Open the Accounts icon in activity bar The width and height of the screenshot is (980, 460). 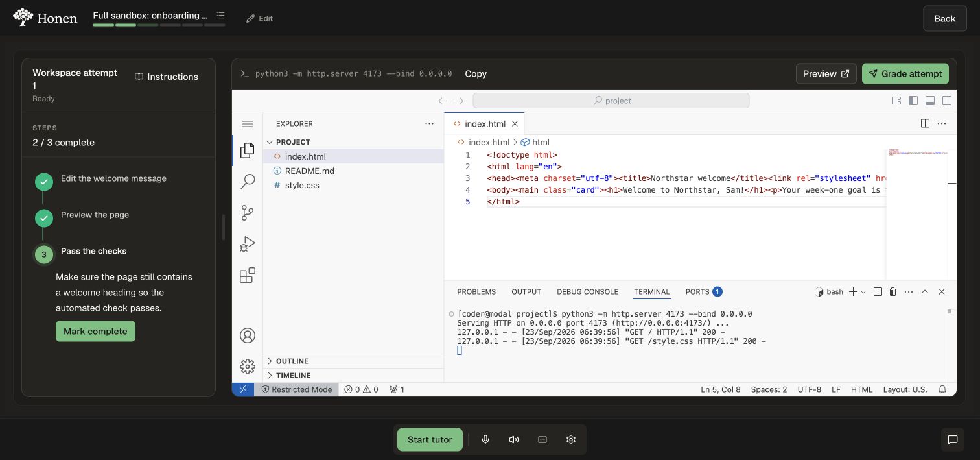[x=247, y=335]
